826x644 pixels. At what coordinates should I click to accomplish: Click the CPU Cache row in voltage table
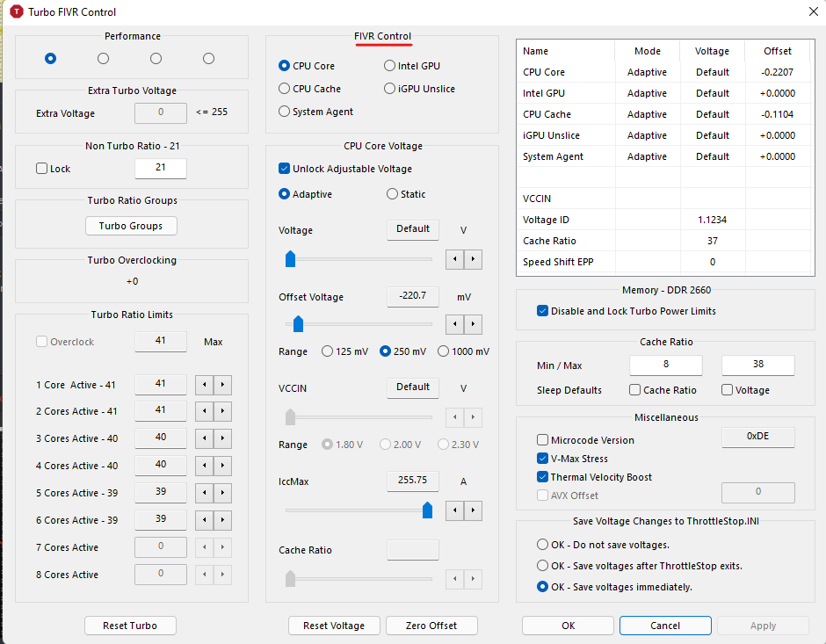pyautogui.click(x=665, y=114)
